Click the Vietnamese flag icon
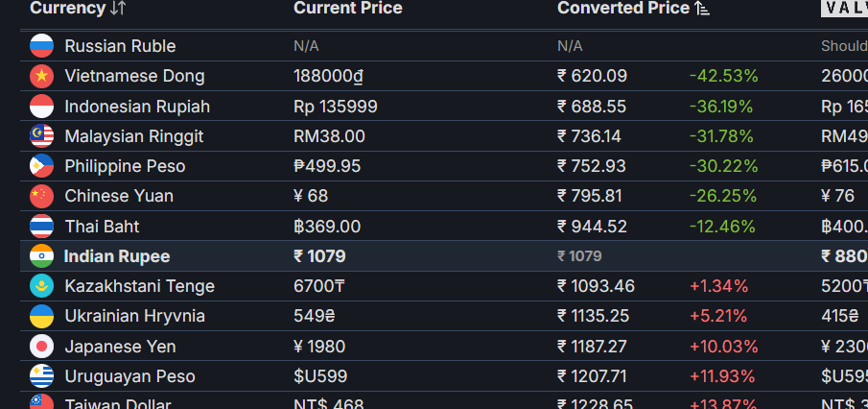 click(41, 76)
